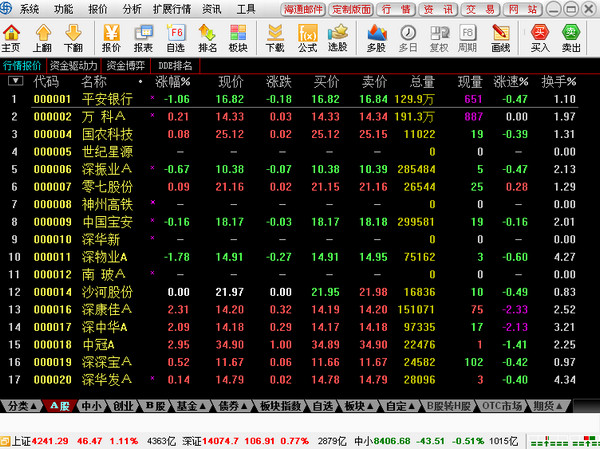Sort by the 换手% column header
The height and width of the screenshot is (449, 600).
pos(558,82)
